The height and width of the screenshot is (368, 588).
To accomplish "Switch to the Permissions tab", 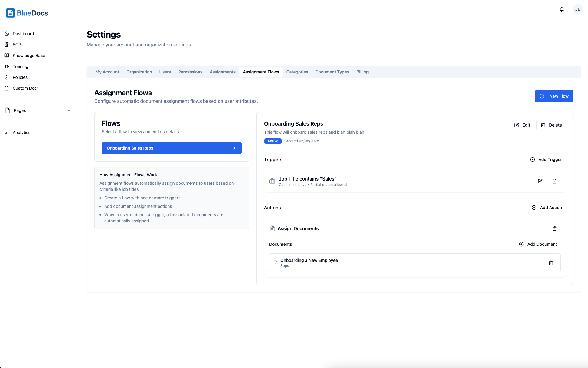I will coord(190,72).
